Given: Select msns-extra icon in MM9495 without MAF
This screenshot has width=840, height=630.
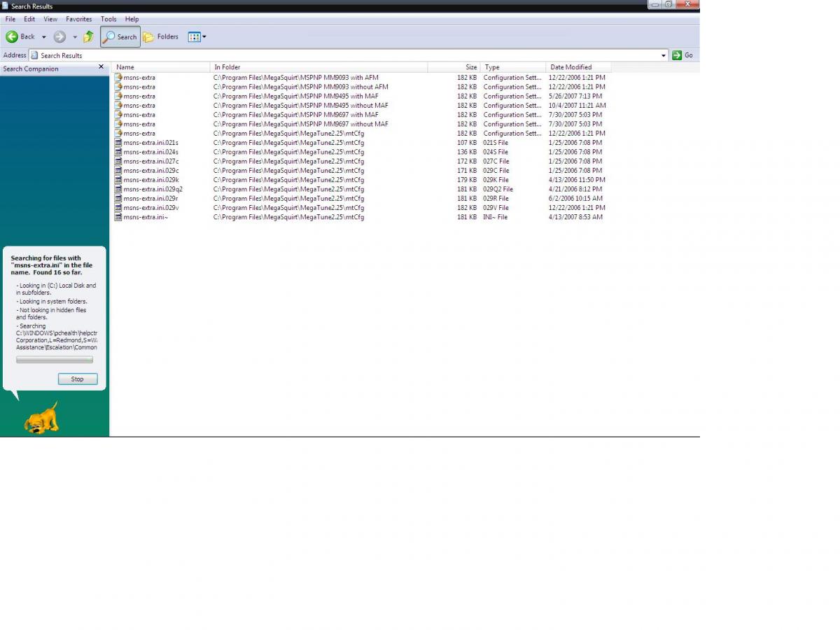Looking at the screenshot, I should [x=118, y=105].
